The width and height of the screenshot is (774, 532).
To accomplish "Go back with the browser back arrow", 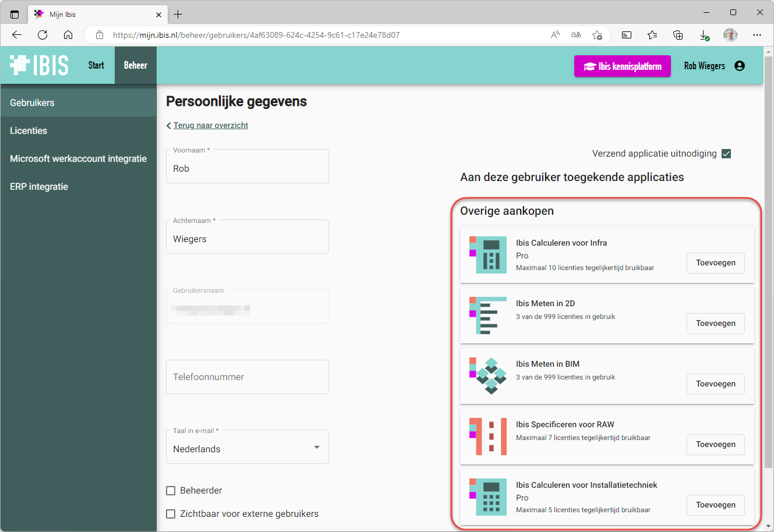I will pos(17,35).
